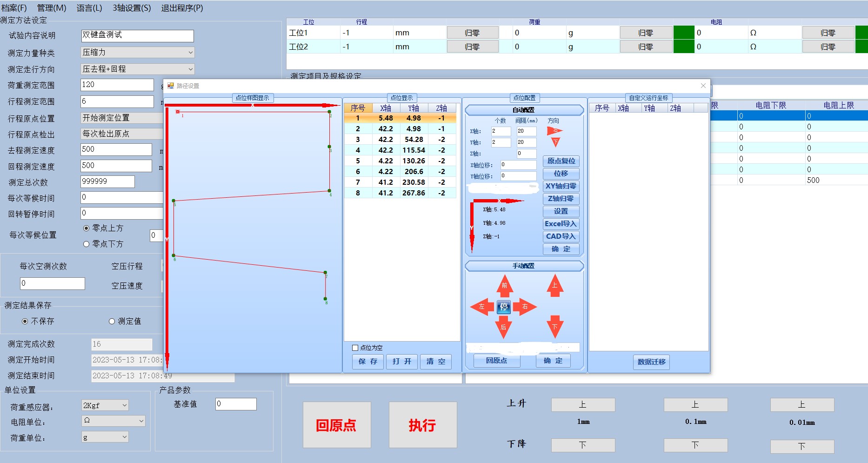
Task: Click the 原点复位 button
Action: 561,161
